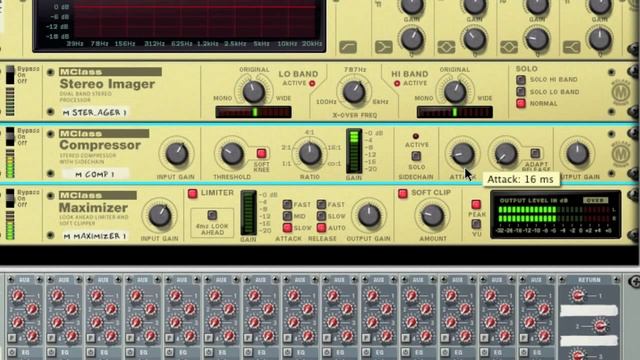This screenshot has height=360, width=640.
Task: Click the knob beside the lo shelf icon
Action: pyautogui.click(x=412, y=39)
